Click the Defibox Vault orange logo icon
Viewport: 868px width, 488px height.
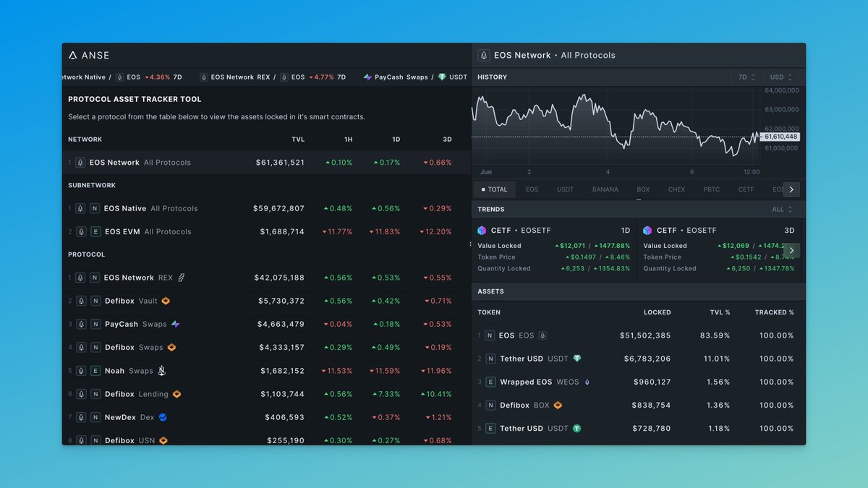pos(166,301)
